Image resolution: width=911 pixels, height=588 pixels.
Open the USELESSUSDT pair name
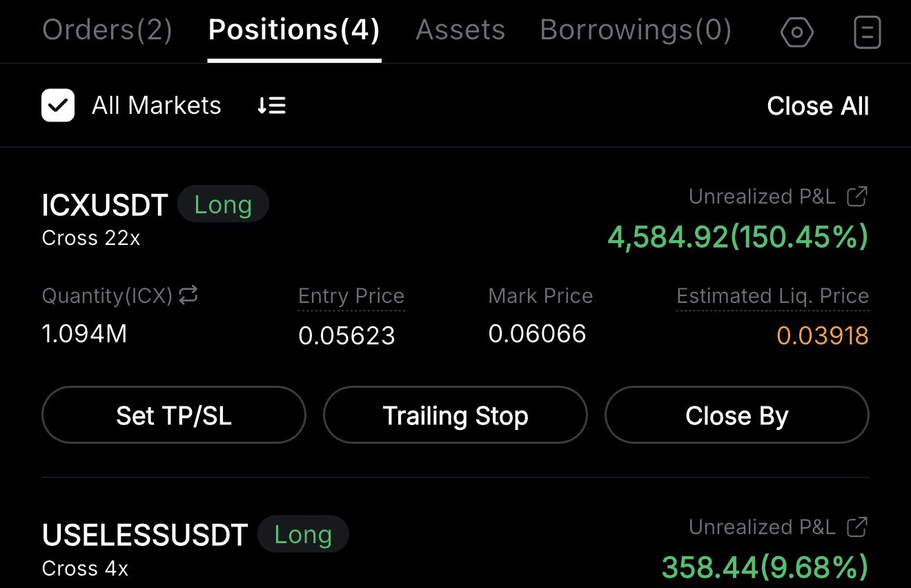(x=145, y=536)
